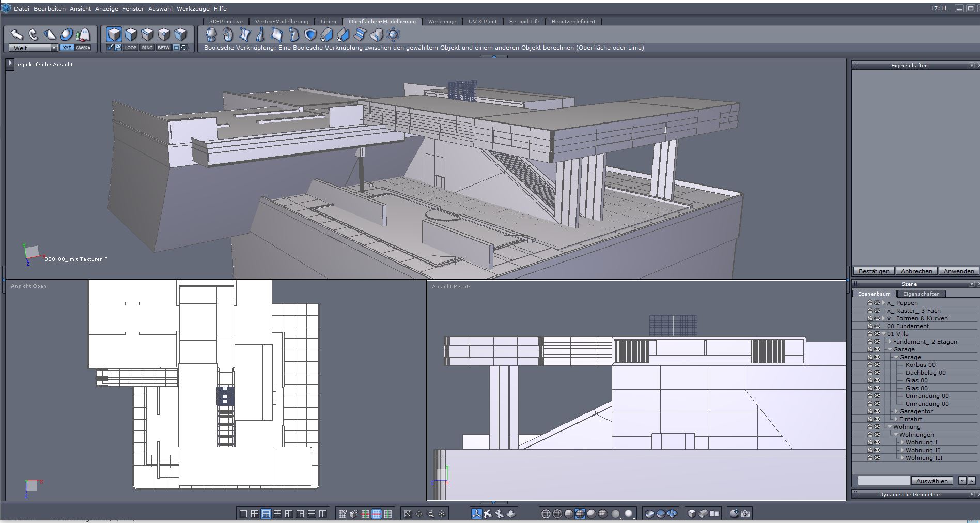Image resolution: width=980 pixels, height=523 pixels.
Task: Click the object selection cube icon
Action: tap(114, 35)
